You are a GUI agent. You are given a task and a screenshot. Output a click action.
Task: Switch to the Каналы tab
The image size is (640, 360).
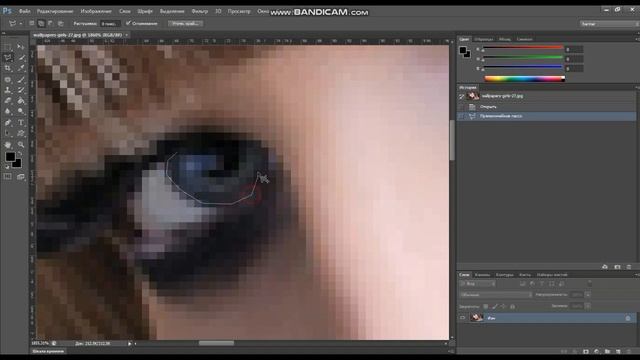[x=482, y=275]
